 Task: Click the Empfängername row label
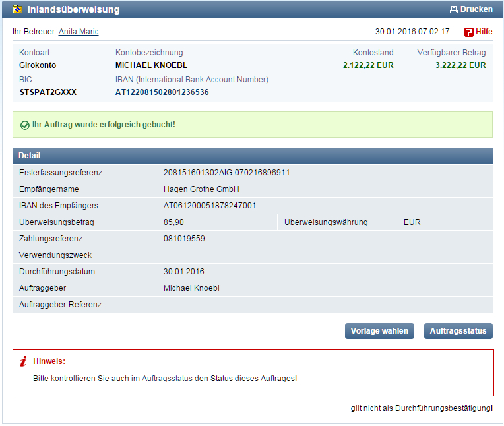click(x=49, y=189)
